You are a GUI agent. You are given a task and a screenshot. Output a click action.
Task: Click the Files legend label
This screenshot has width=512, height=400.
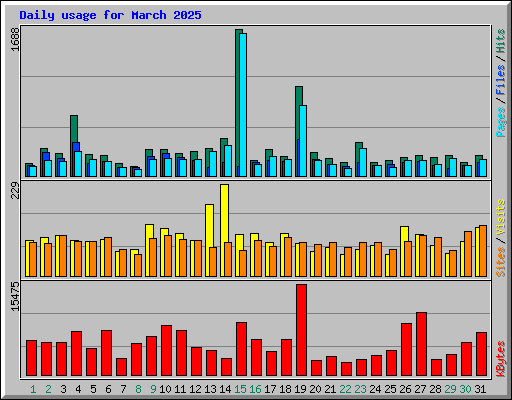500,79
